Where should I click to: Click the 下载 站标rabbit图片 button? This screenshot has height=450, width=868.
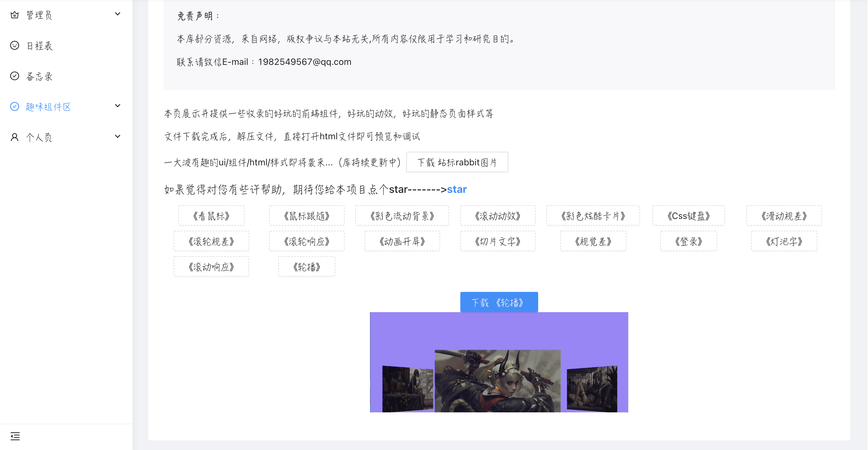click(457, 162)
